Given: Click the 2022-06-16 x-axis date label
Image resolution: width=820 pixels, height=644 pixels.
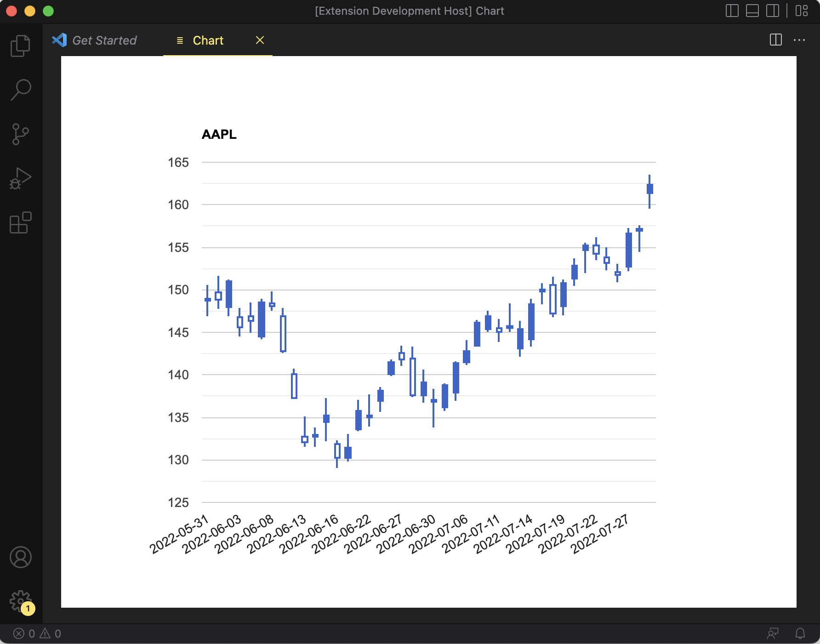Looking at the screenshot, I should (x=309, y=534).
